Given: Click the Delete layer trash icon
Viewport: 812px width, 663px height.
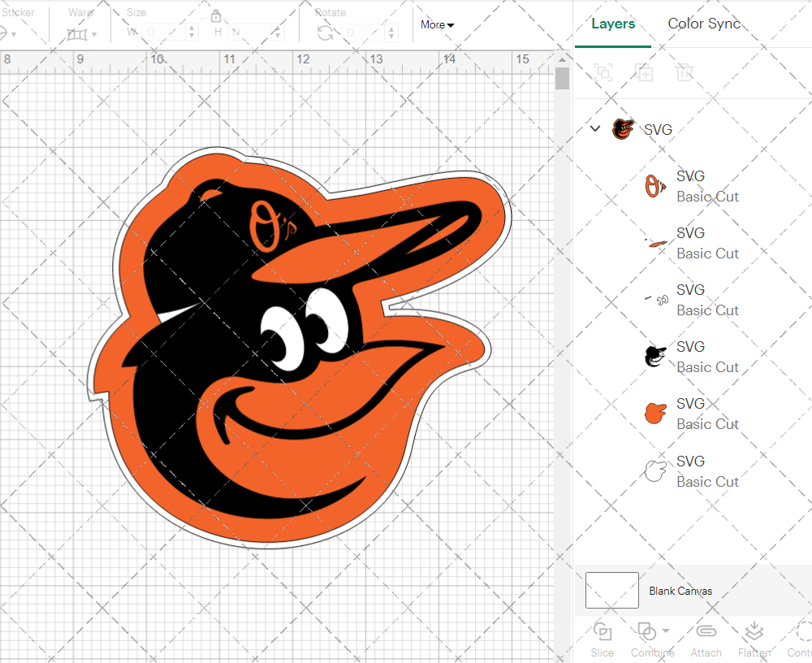Looking at the screenshot, I should point(685,72).
